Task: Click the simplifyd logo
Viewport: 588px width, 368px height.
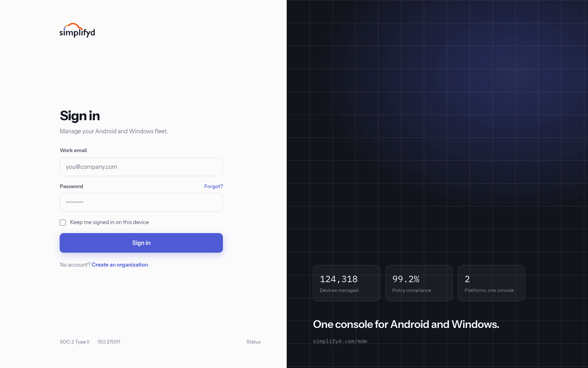Action: click(77, 30)
